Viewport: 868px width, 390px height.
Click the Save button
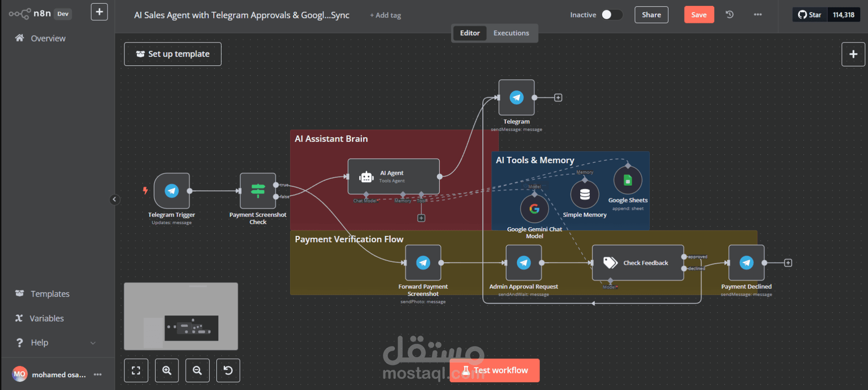click(x=699, y=15)
